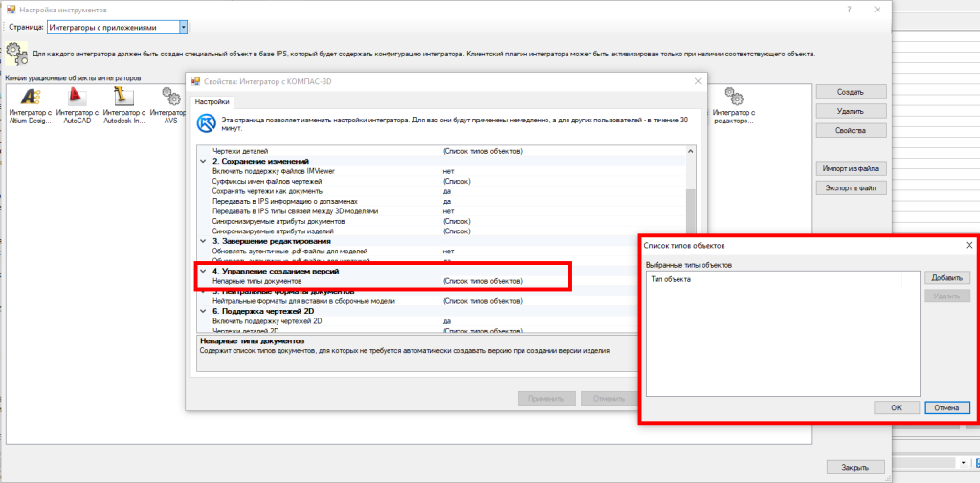The height and width of the screenshot is (483, 980).
Task: Click the KOMPAS logo on settings page
Action: point(205,123)
